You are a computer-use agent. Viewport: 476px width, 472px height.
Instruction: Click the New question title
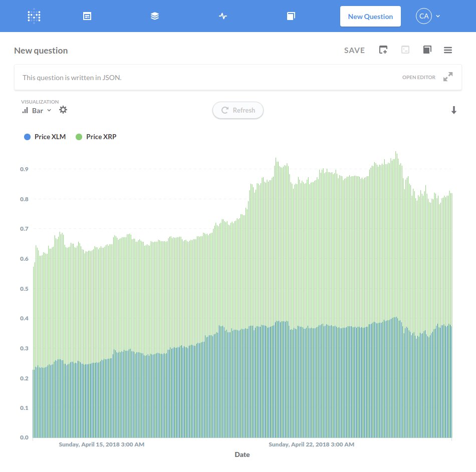coord(41,51)
